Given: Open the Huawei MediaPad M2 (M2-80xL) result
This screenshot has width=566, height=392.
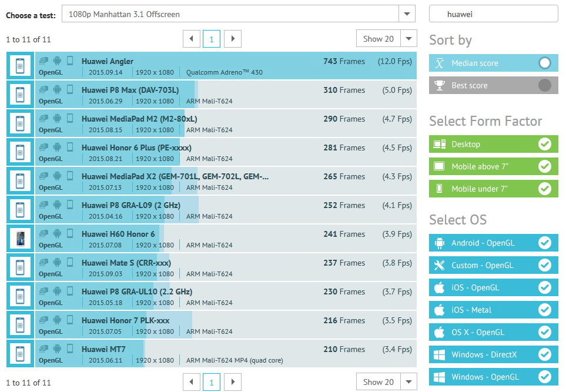Looking at the screenshot, I should coord(139,119).
